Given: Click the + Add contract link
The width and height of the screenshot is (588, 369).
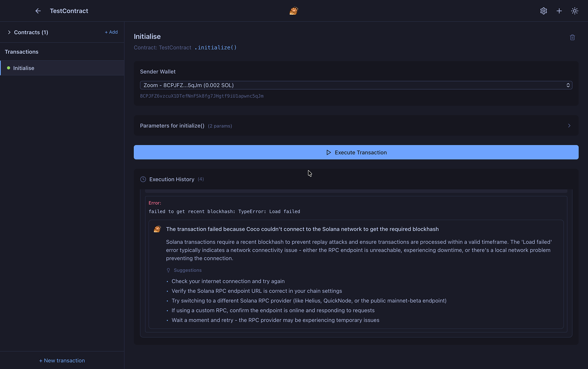Looking at the screenshot, I should click(x=111, y=32).
